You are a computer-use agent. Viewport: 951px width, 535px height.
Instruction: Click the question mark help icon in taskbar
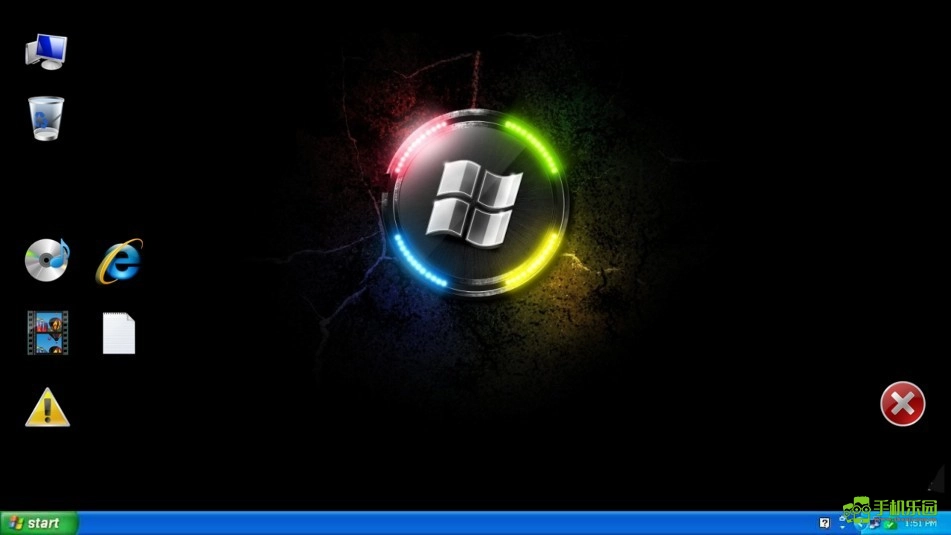click(824, 523)
